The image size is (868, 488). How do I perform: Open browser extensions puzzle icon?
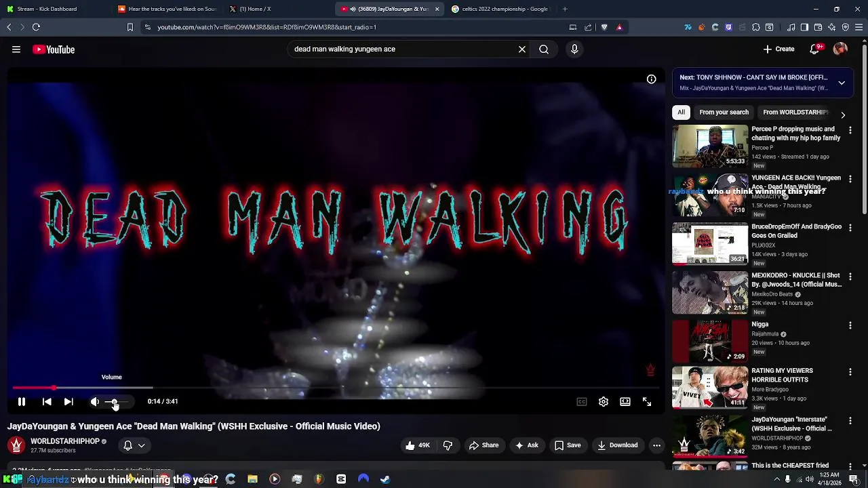[x=755, y=27]
